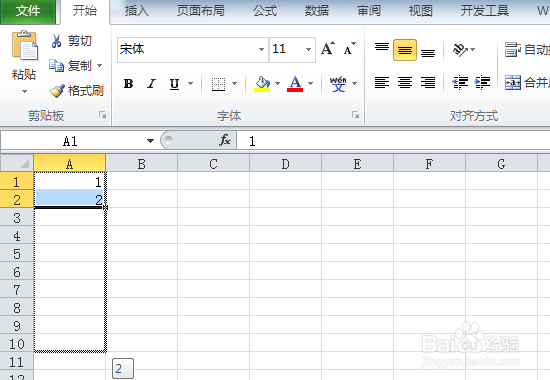Switch to the 页面布局 tab
Image resolution: width=550 pixels, height=380 pixels.
tap(201, 11)
